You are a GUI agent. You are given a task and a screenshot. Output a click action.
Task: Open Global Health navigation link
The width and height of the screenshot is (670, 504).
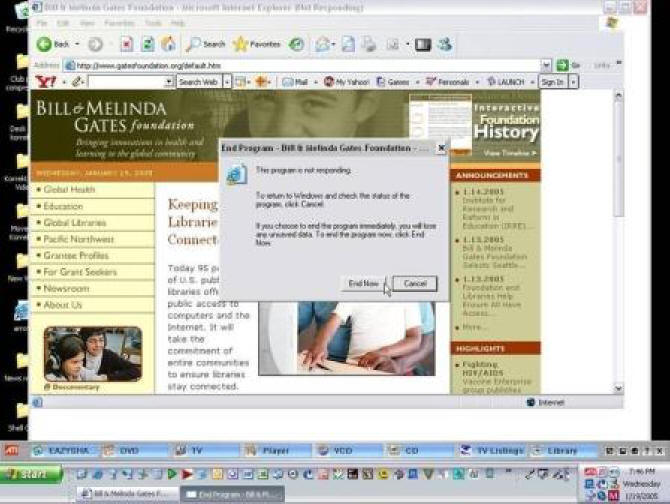(x=70, y=189)
